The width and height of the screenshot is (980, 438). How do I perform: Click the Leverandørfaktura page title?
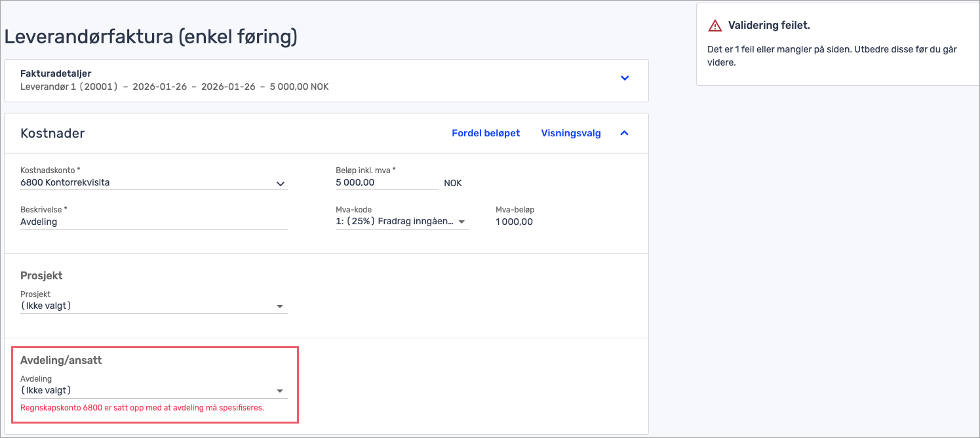[151, 37]
